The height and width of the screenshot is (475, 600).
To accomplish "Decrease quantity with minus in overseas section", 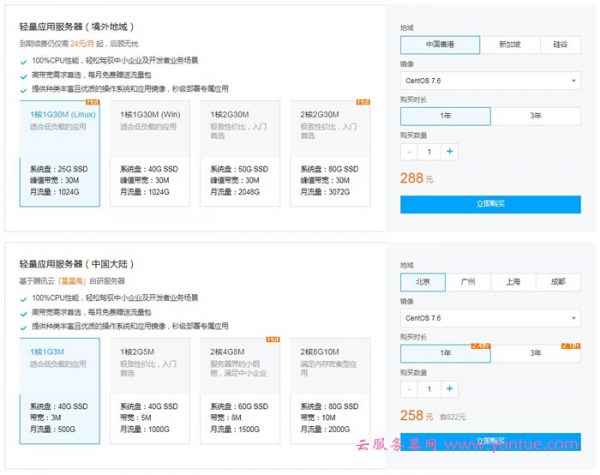I will click(x=409, y=151).
